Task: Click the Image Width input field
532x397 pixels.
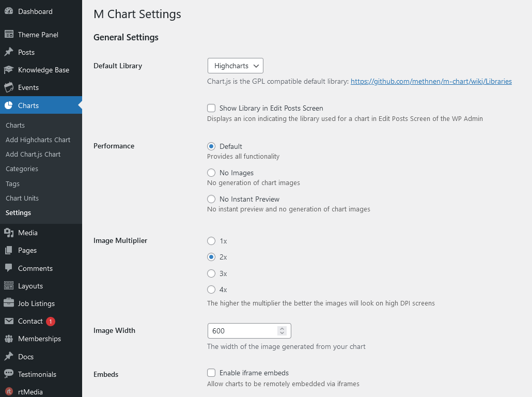Action: [249, 331]
